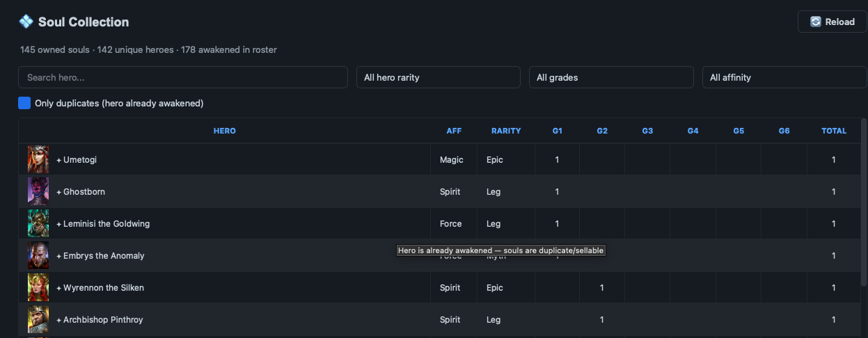Viewport: 868px width, 338px height.
Task: Click Umetogi hero portrait
Action: click(38, 159)
